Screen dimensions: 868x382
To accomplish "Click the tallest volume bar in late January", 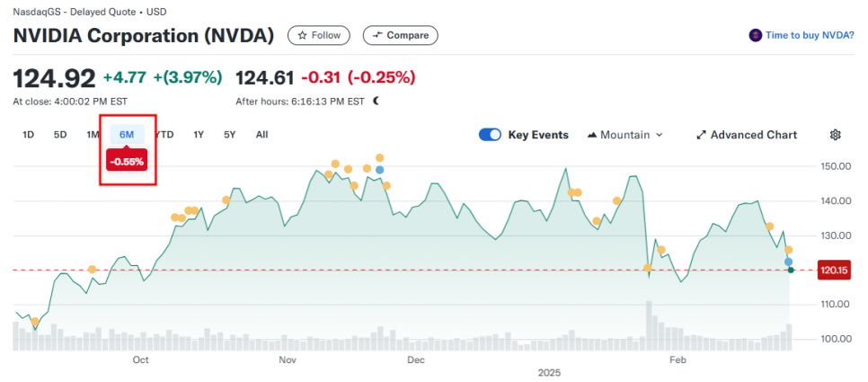I will [649, 325].
